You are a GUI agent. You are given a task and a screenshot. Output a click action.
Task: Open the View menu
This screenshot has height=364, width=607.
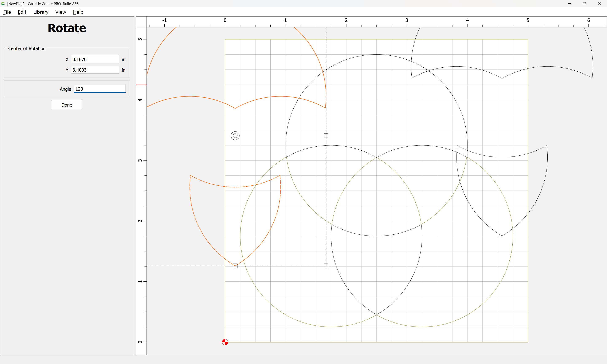point(61,12)
